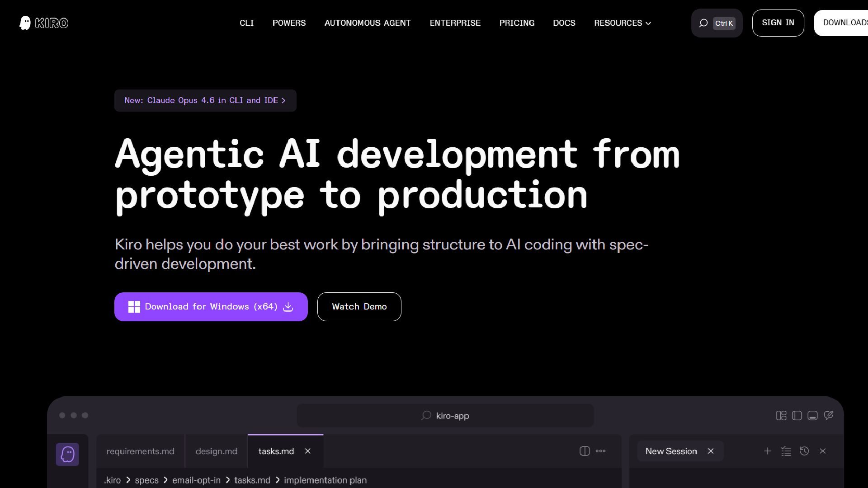The width and height of the screenshot is (868, 488).
Task: Click the customize layout icon in the preview
Action: coord(781,416)
